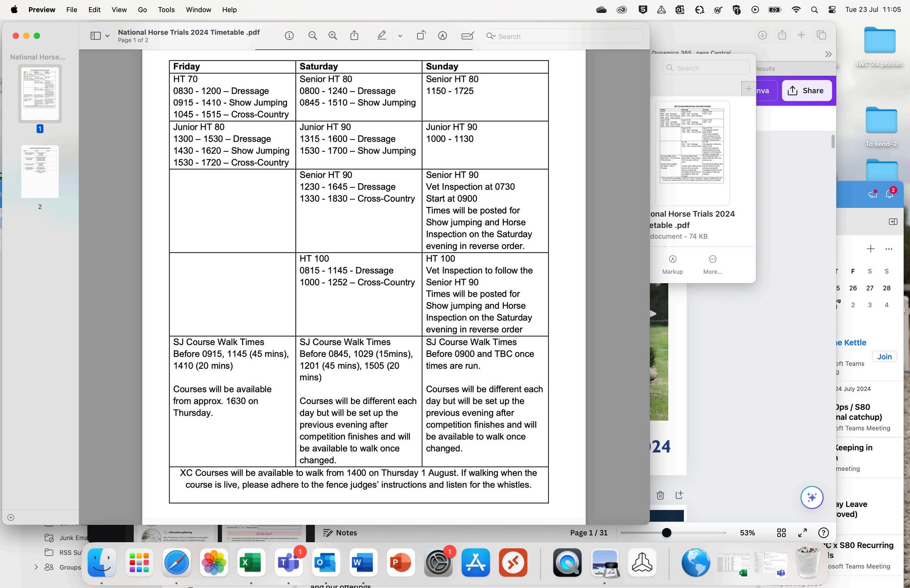Expand the Groups folder in mail list

pyautogui.click(x=36, y=567)
